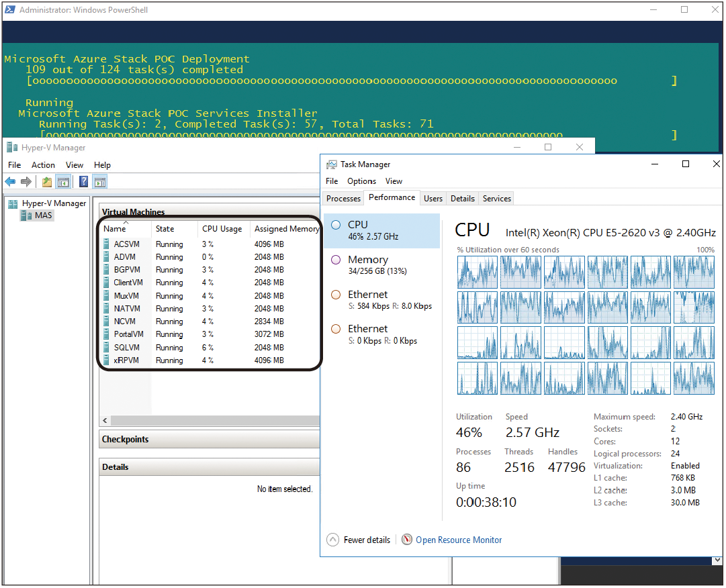This screenshot has height=588, width=726.
Task: Open the View menu in Task Manager
Action: tap(394, 182)
